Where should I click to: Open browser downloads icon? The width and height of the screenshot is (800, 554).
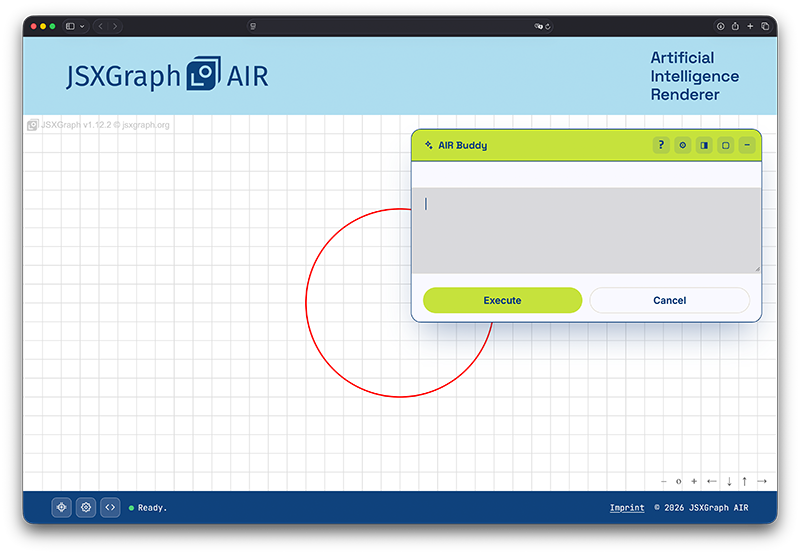pyautogui.click(x=720, y=27)
